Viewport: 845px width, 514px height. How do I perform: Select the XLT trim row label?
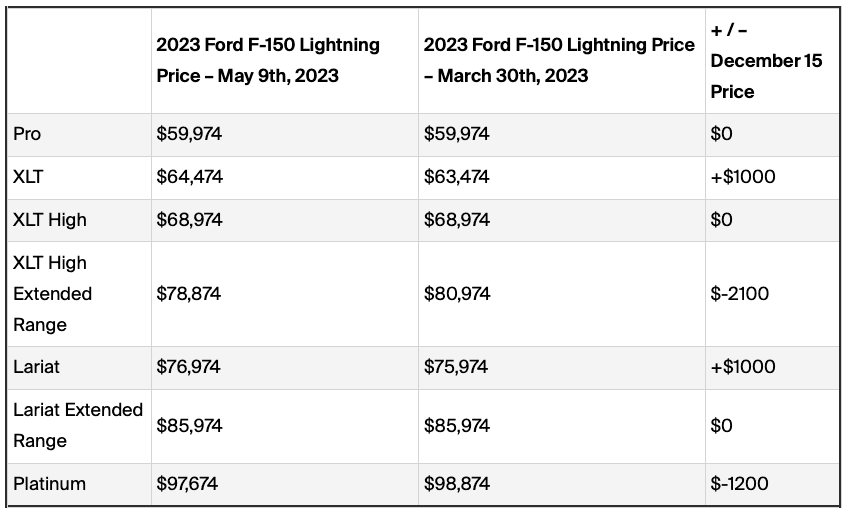coord(29,177)
